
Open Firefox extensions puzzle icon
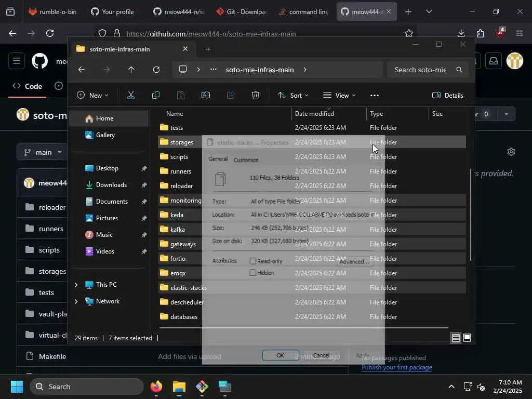click(x=480, y=33)
